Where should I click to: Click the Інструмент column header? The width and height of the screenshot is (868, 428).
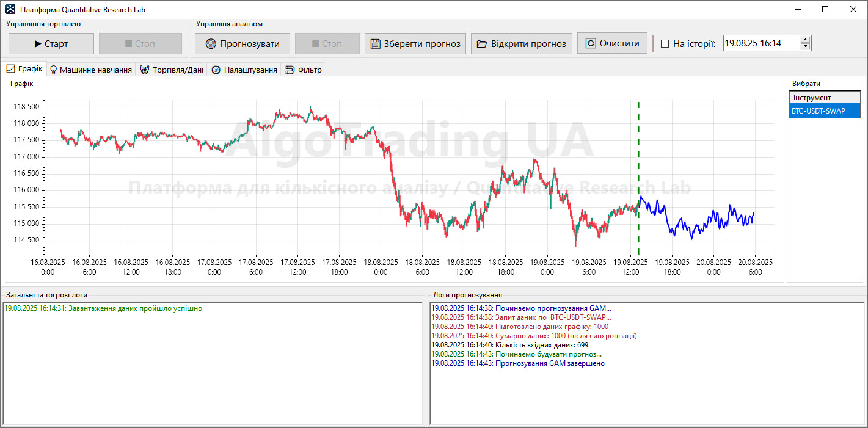(x=824, y=98)
